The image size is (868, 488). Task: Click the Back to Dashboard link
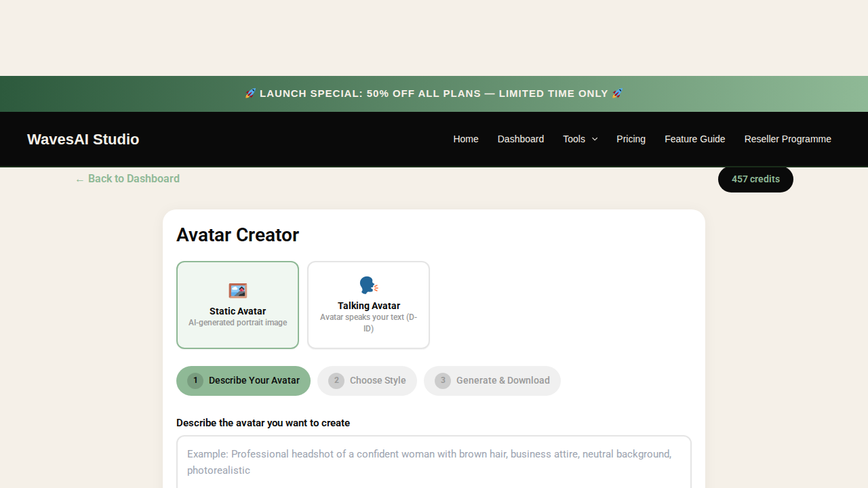[x=127, y=179]
